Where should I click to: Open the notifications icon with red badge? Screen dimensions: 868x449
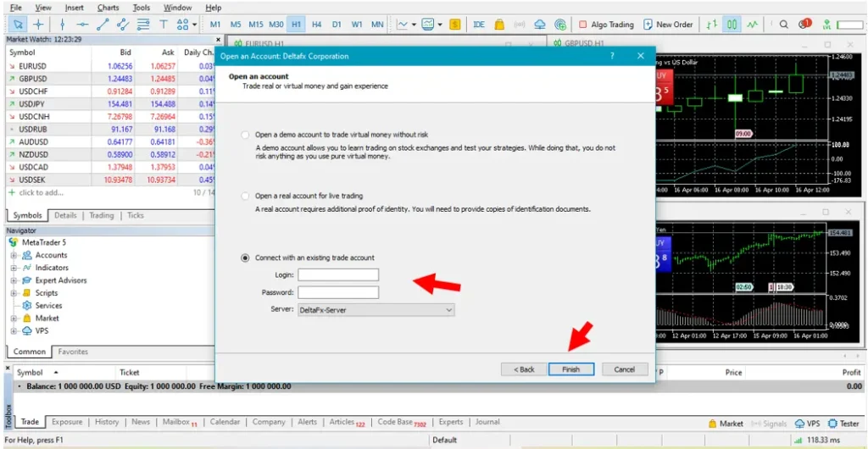pyautogui.click(x=804, y=25)
